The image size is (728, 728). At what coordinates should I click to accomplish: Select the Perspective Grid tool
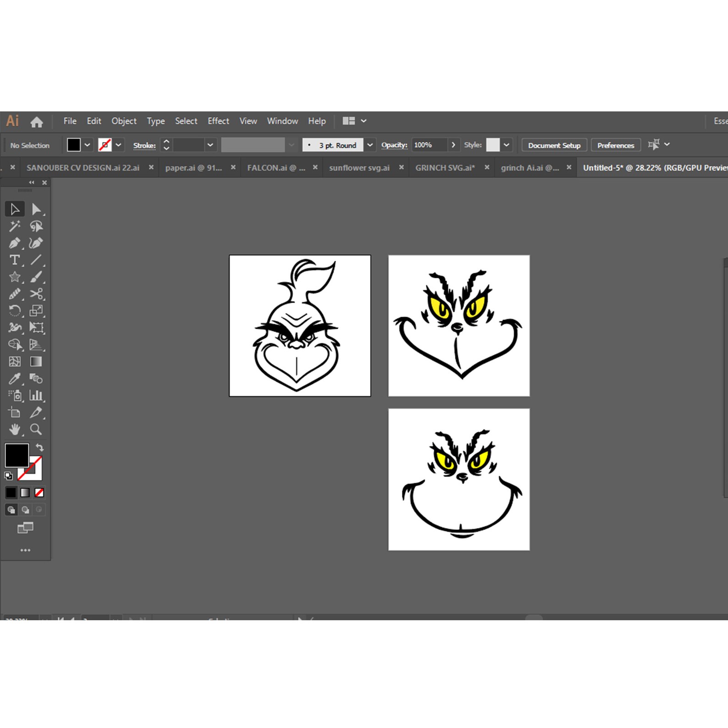(x=36, y=344)
